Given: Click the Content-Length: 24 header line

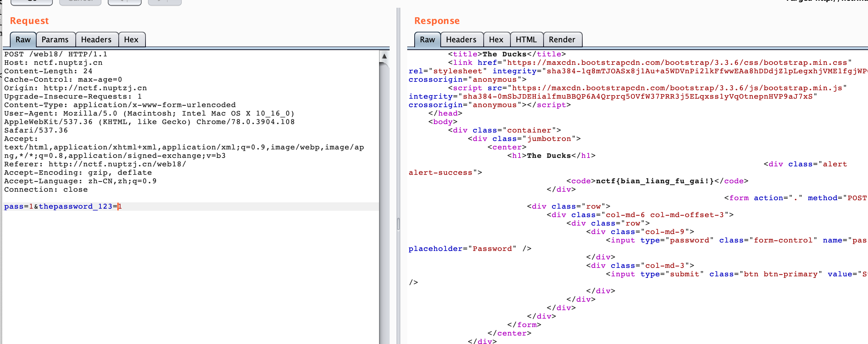Looking at the screenshot, I should pos(48,71).
